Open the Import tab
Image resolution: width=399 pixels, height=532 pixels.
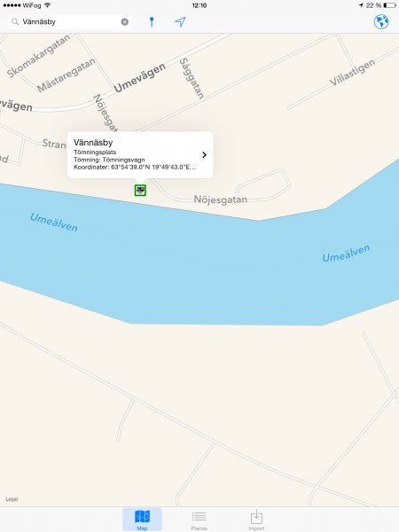(x=256, y=520)
